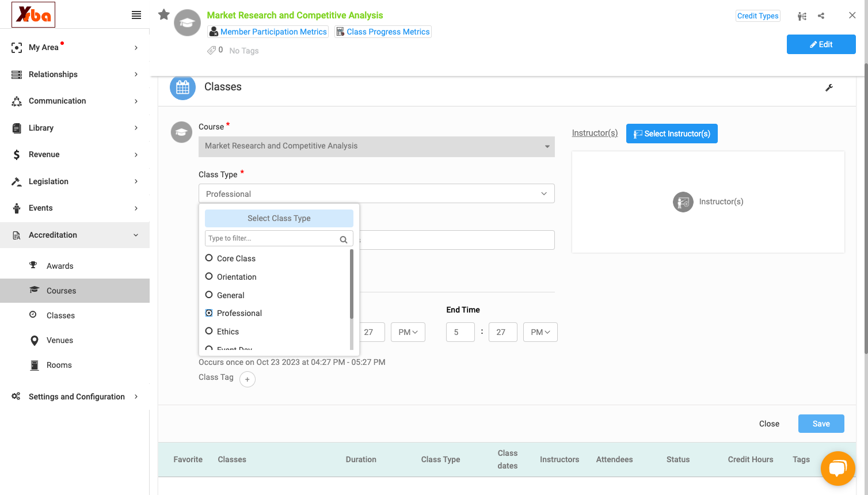Open Venues in the sidebar

[60, 340]
